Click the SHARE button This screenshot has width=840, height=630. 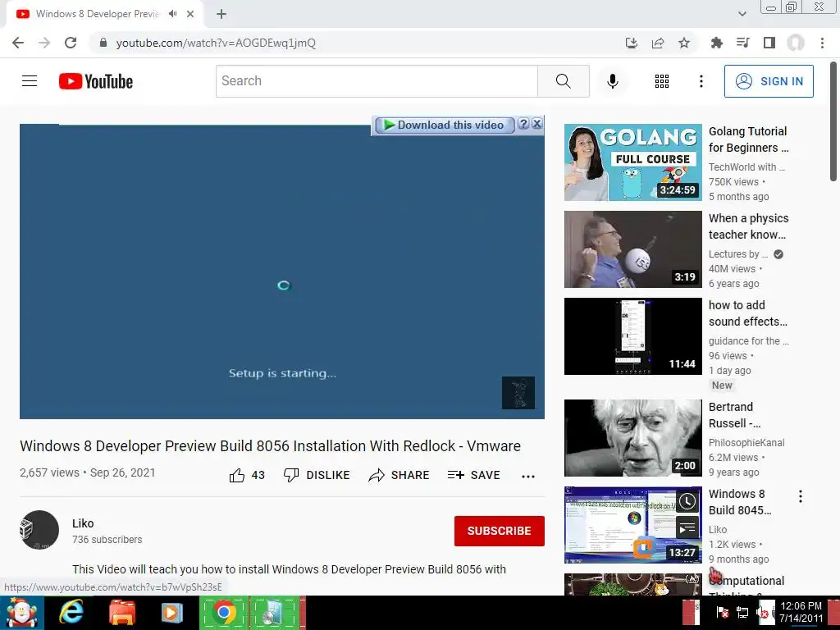click(x=399, y=475)
